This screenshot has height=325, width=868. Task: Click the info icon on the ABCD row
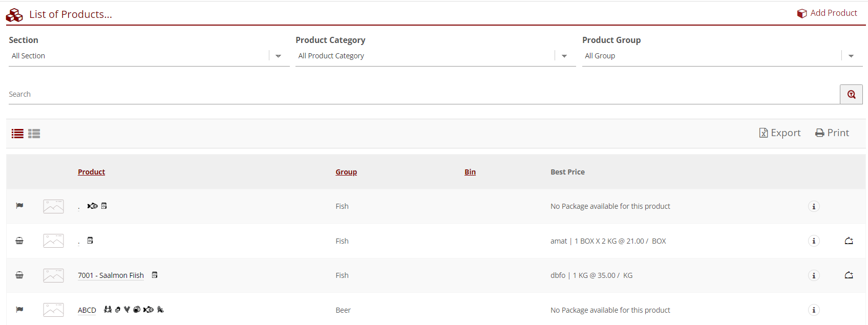coord(814,310)
